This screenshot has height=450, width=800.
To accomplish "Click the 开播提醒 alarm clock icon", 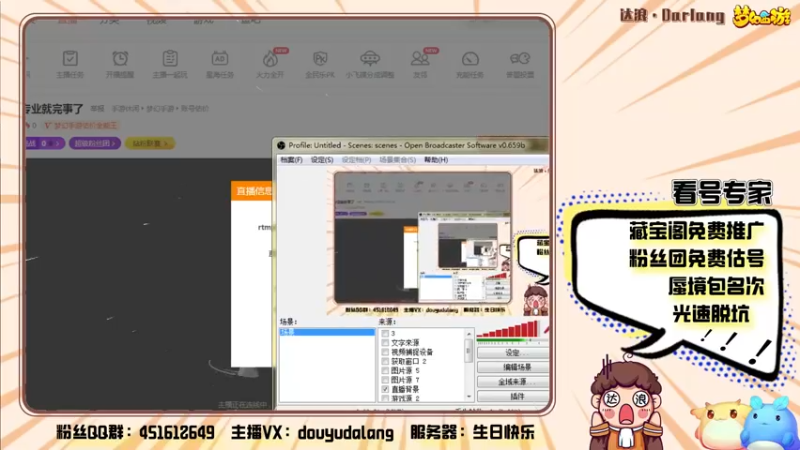I will click(120, 58).
